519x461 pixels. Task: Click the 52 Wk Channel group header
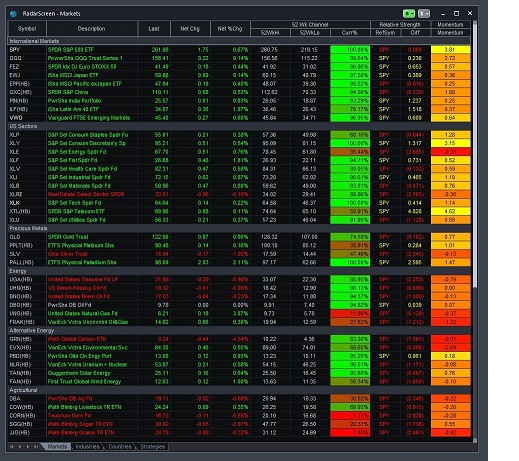tap(310, 25)
